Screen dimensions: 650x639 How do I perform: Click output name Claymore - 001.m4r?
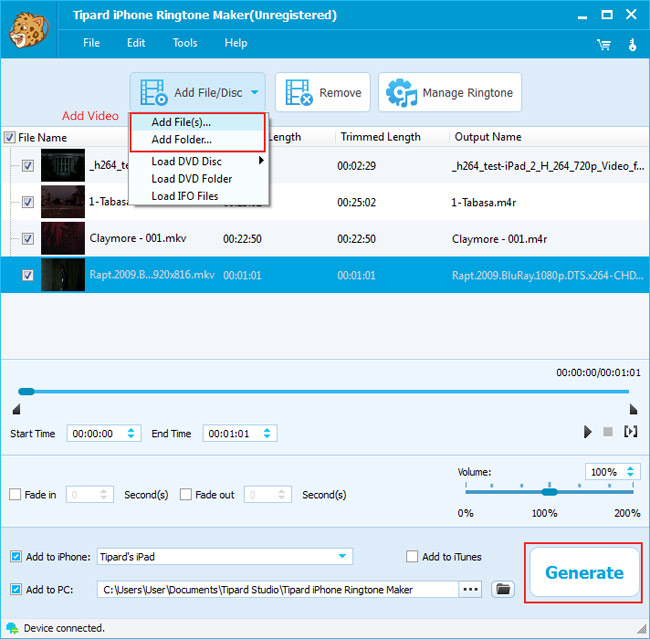coord(499,239)
